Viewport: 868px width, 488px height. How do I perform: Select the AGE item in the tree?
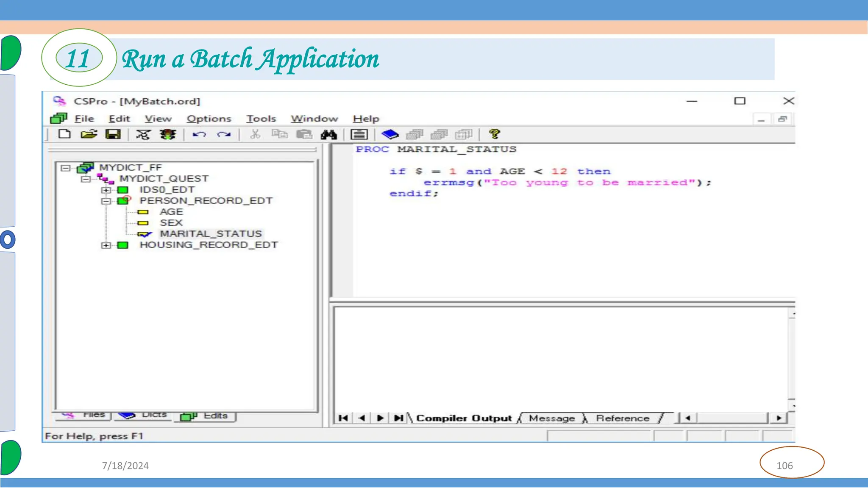click(x=171, y=212)
